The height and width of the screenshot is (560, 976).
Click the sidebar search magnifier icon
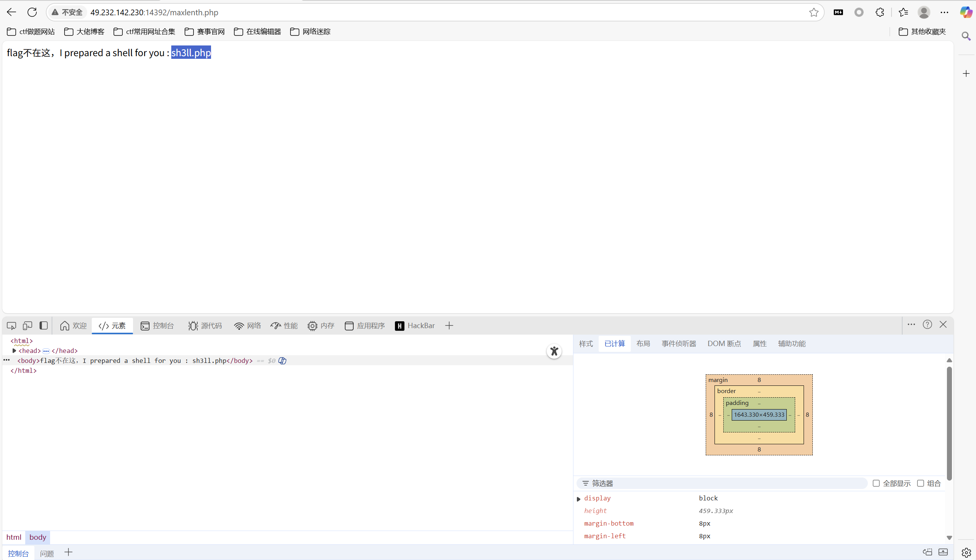point(966,36)
